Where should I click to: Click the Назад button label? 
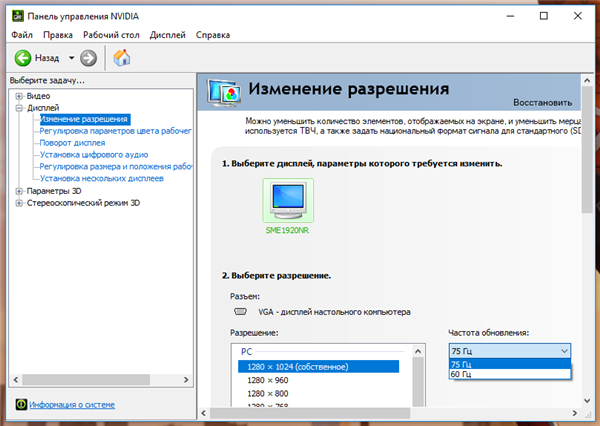[47, 58]
